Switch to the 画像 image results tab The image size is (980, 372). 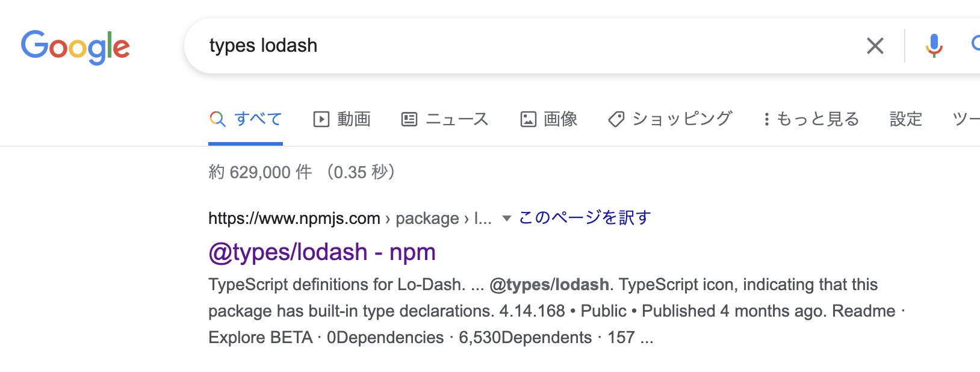click(x=560, y=119)
